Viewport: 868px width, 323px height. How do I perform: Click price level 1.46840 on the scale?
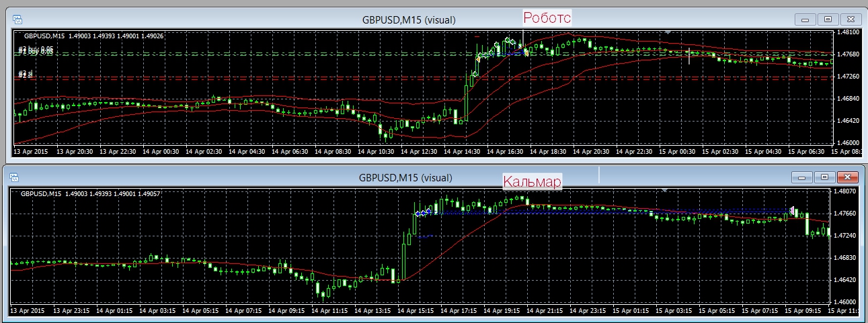click(x=847, y=99)
